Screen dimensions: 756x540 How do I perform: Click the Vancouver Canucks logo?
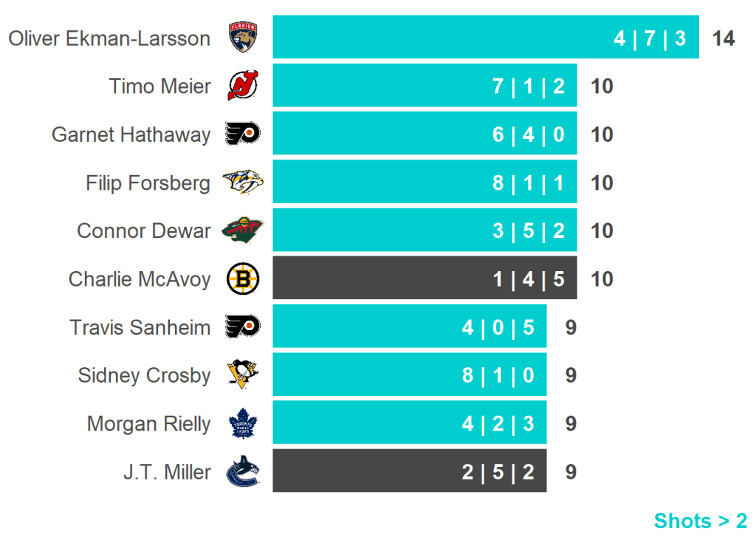(x=242, y=471)
